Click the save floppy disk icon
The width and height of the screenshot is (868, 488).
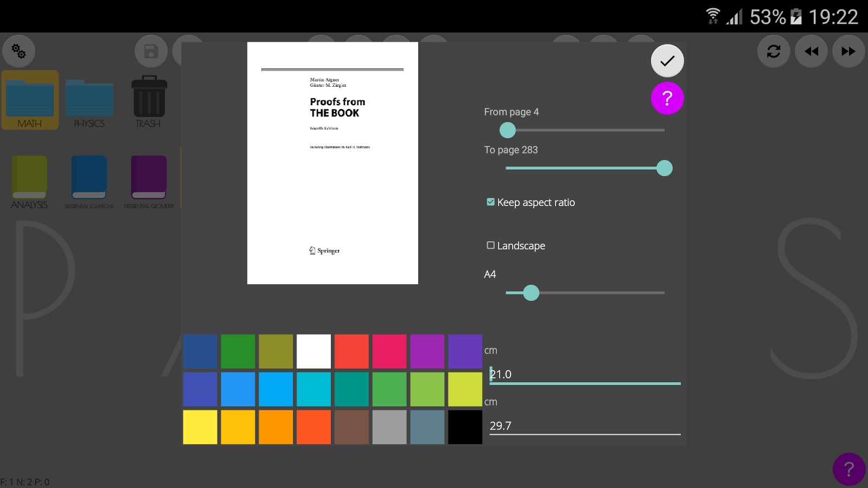151,52
